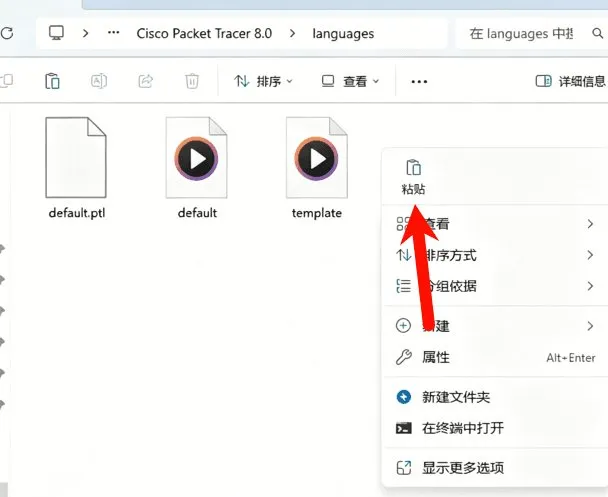The image size is (608, 497).
Task: Click the refresh icon in address bar
Action: coord(7,33)
